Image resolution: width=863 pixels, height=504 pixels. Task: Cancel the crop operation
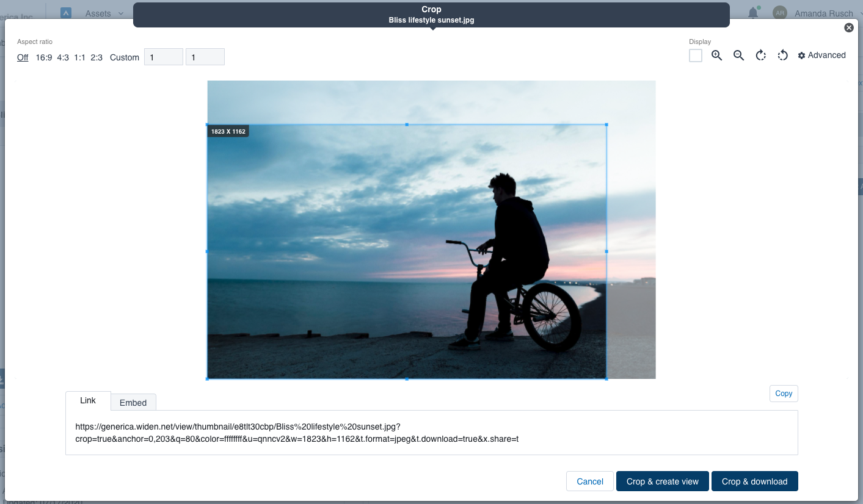point(589,481)
